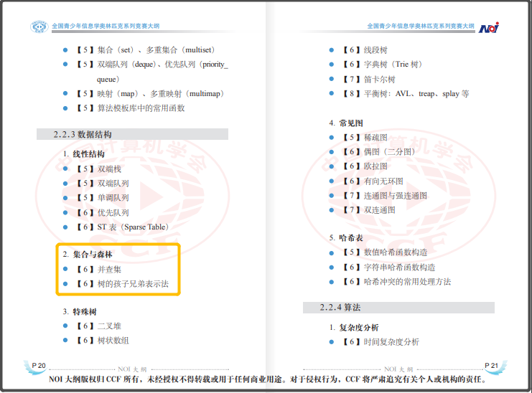
Task: Click the 'NOI 大纲' footer label on page 20
Action: (132, 369)
